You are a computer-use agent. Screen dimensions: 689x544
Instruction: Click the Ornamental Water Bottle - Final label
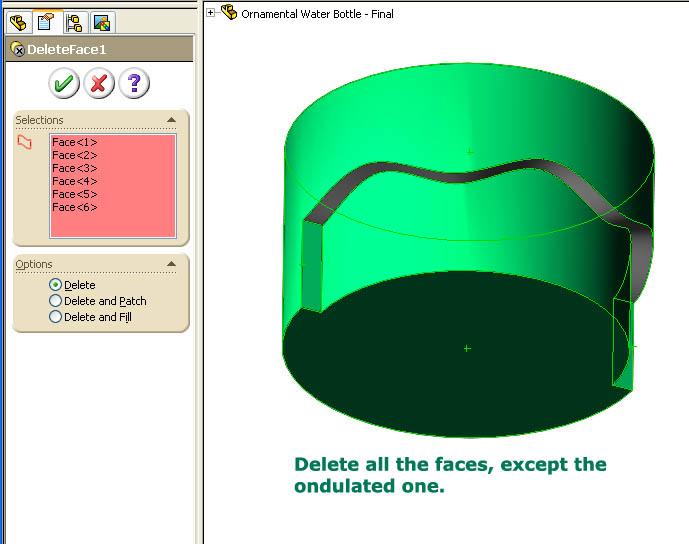pos(318,14)
